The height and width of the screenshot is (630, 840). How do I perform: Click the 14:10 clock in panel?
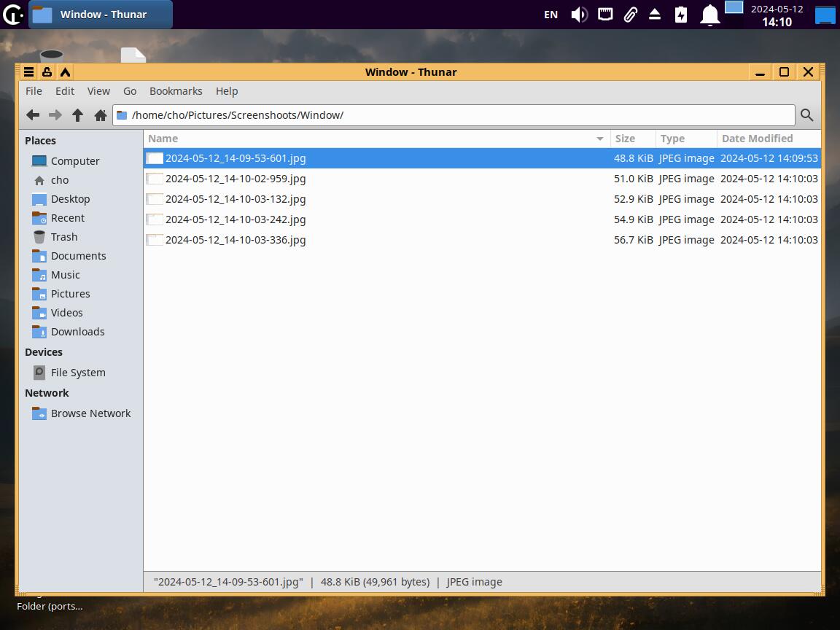(x=777, y=22)
